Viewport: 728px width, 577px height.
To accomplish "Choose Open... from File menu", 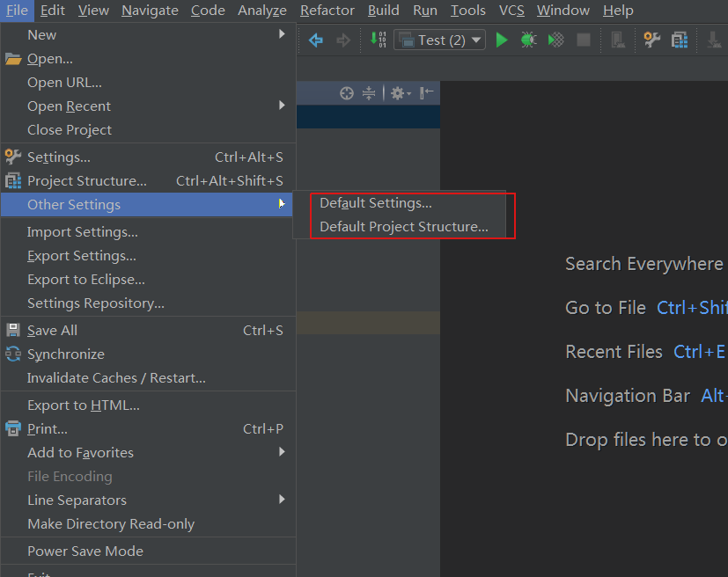I will click(x=148, y=59).
